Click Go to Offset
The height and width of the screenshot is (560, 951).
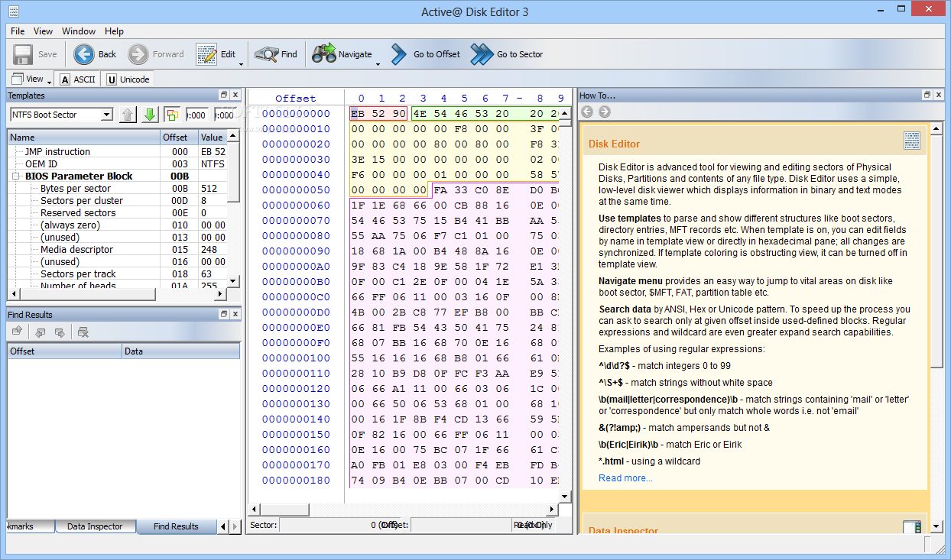coord(426,54)
